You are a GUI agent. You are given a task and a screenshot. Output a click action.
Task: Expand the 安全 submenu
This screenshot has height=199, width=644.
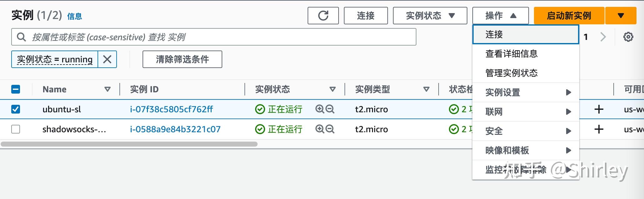click(526, 131)
